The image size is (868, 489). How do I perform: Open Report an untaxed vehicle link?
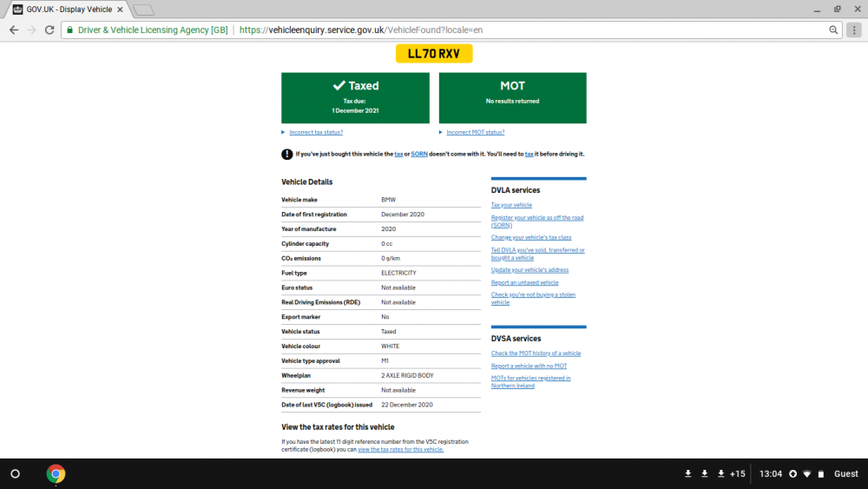[524, 282]
